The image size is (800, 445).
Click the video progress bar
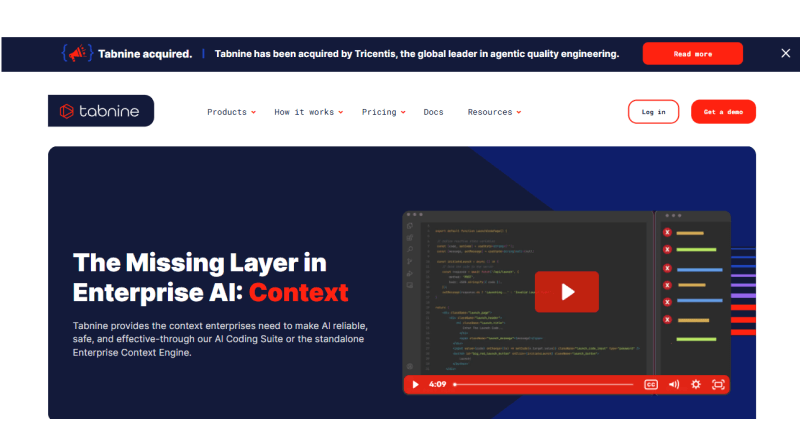[543, 384]
